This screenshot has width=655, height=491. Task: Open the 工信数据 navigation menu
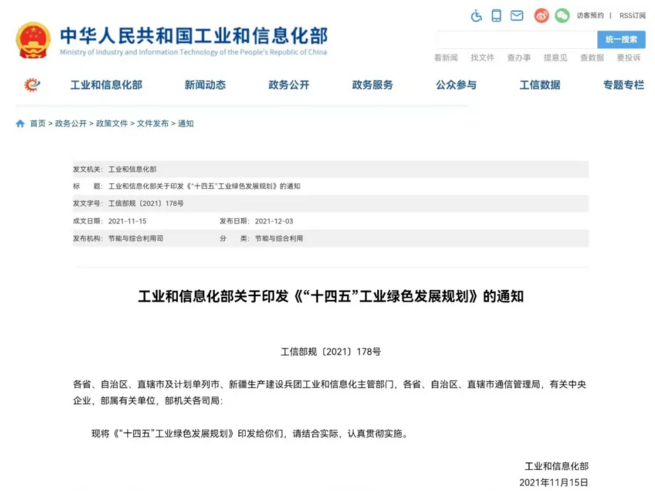tap(539, 85)
